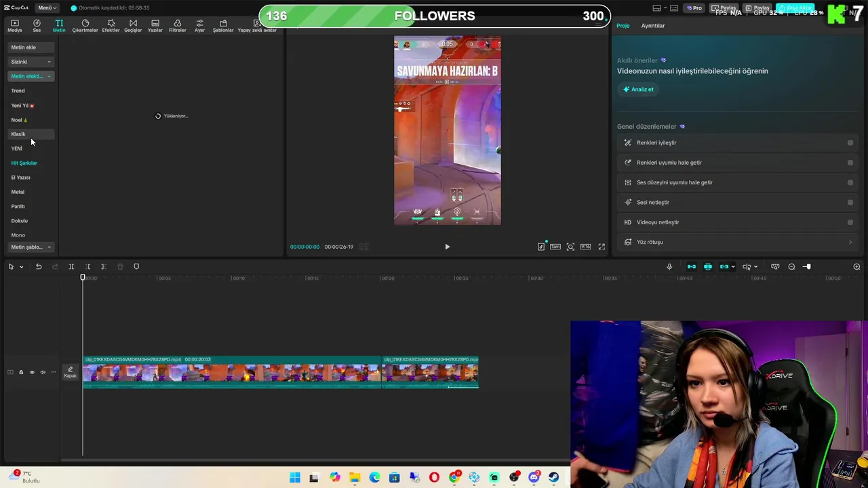Screen dimensions: 868x488
Task: Open the Ses audio panel
Action: coord(37,26)
